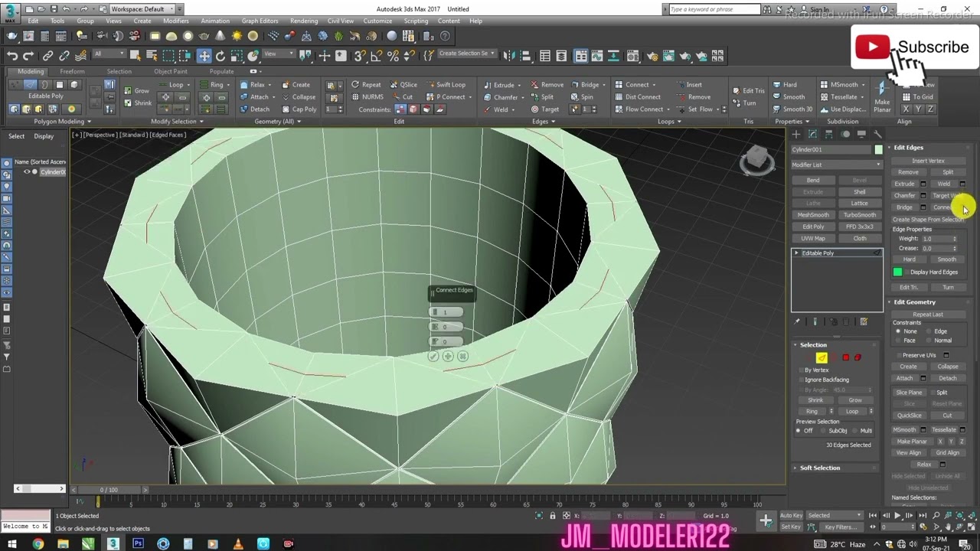Switch to the Populate ribbon tab
This screenshot has width=980, height=551.
tap(221, 71)
